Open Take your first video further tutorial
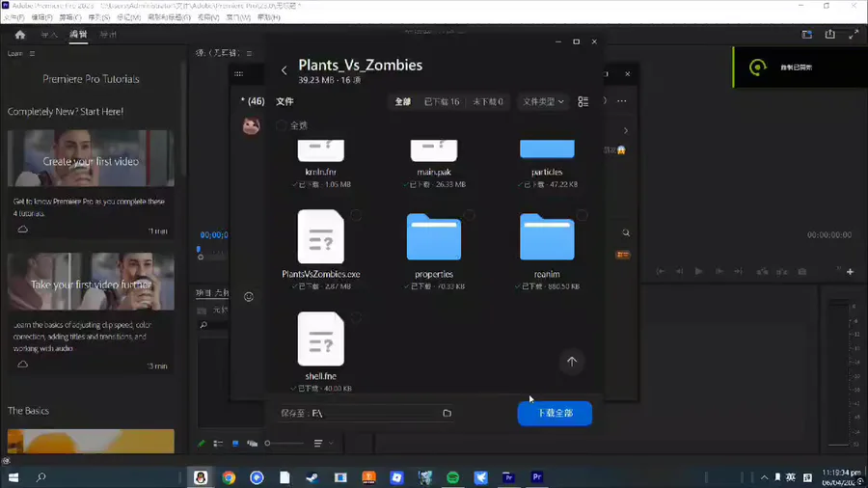868x488 pixels. [x=91, y=282]
